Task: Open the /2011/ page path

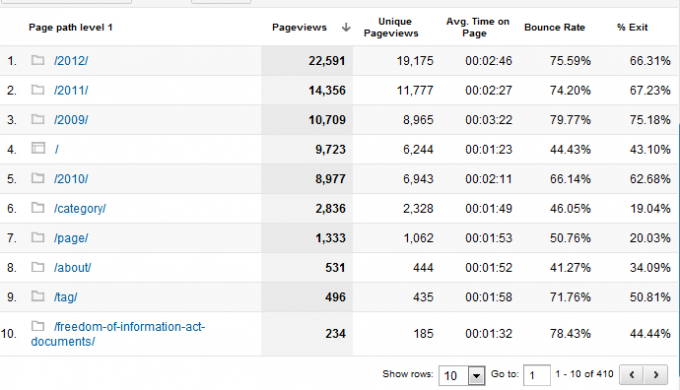Action: (71, 90)
